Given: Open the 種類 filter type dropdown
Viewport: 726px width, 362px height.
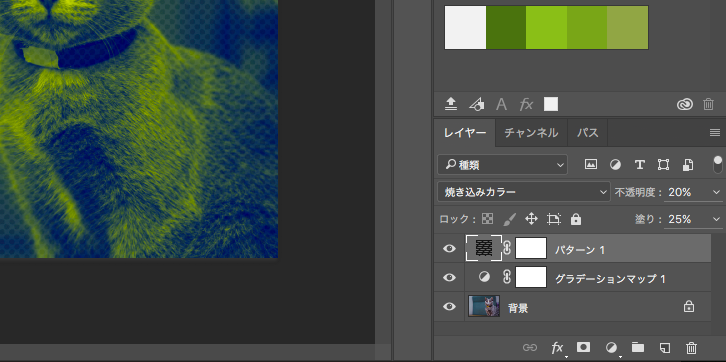Looking at the screenshot, I should tap(502, 165).
